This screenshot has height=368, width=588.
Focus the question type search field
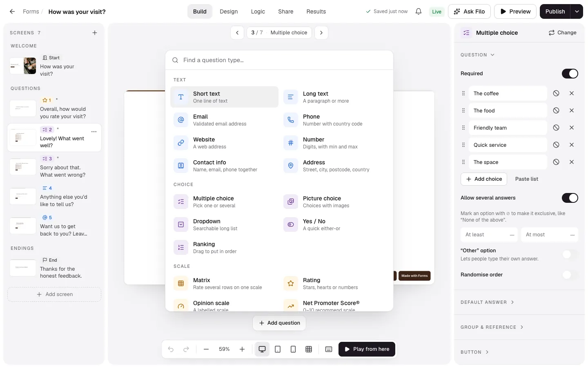(279, 60)
